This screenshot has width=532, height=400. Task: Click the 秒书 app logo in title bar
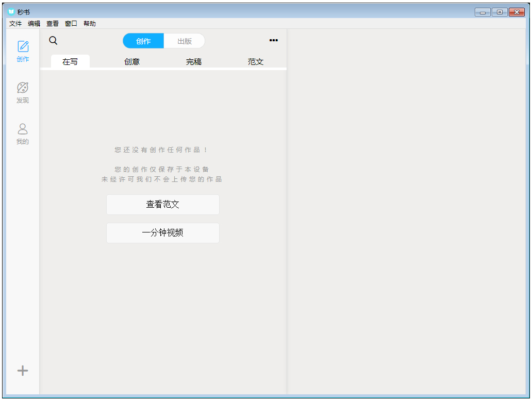pyautogui.click(x=11, y=12)
